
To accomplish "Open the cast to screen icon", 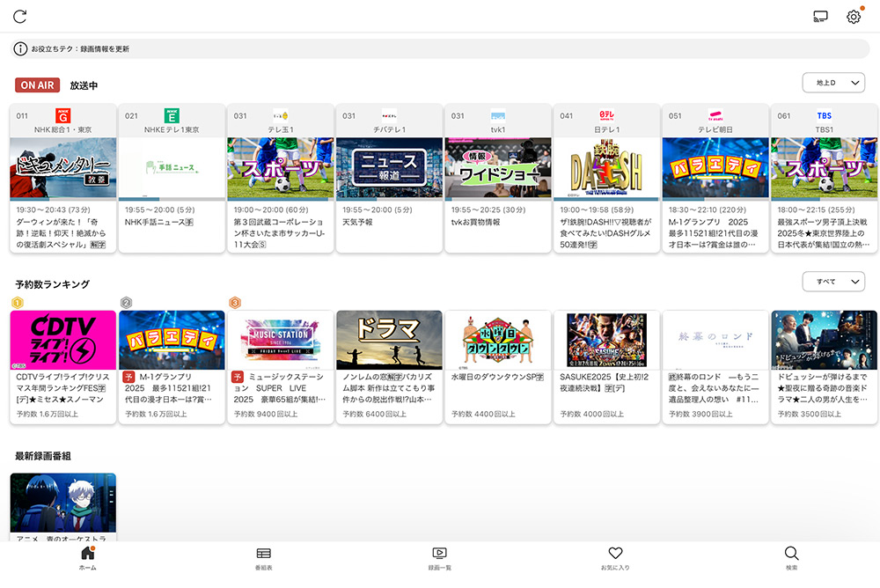I will coord(821,17).
